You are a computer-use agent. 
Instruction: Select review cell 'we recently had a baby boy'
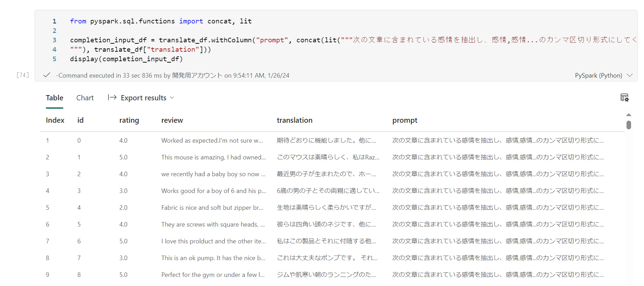pos(213,174)
